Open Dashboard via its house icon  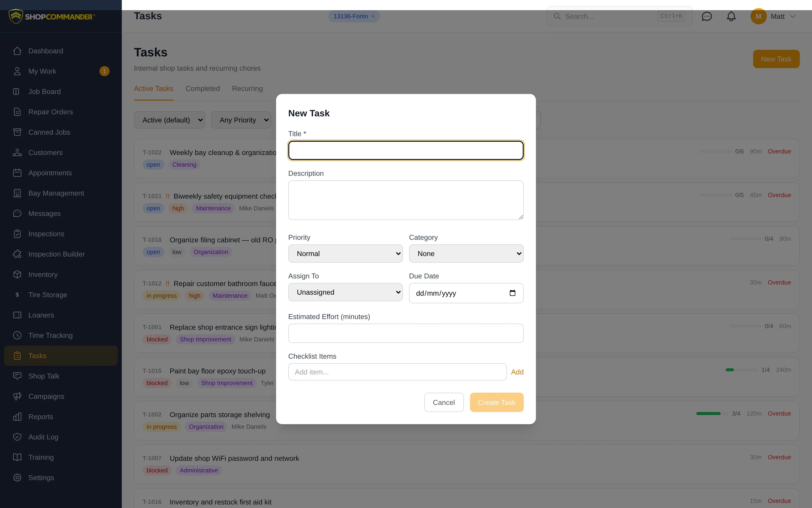tap(17, 51)
